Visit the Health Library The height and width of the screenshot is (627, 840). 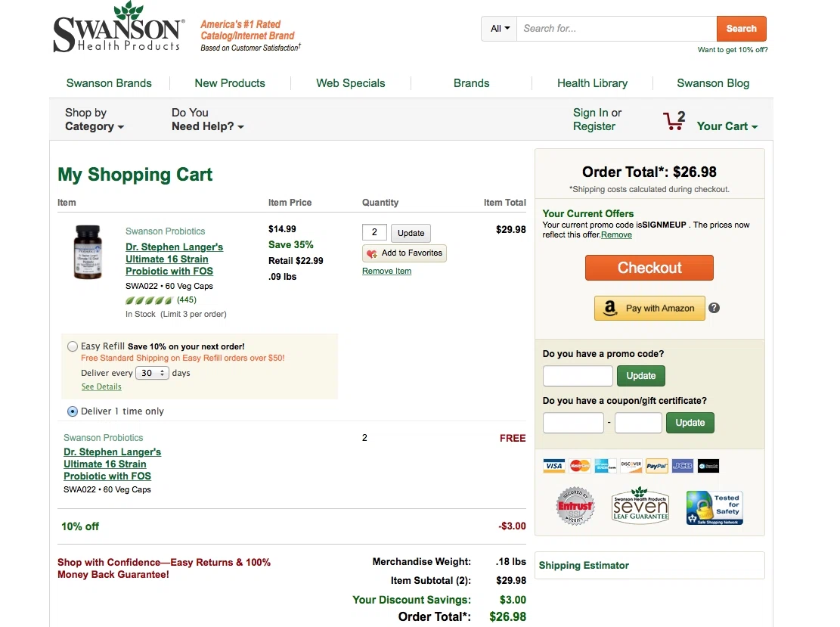(x=593, y=83)
